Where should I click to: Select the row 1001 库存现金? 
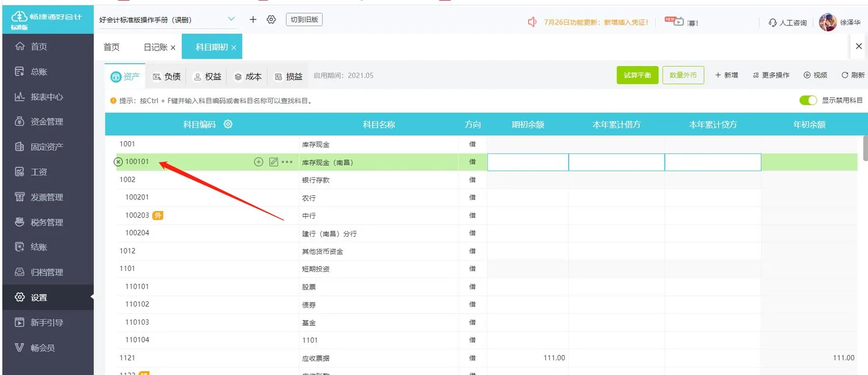[487, 144]
